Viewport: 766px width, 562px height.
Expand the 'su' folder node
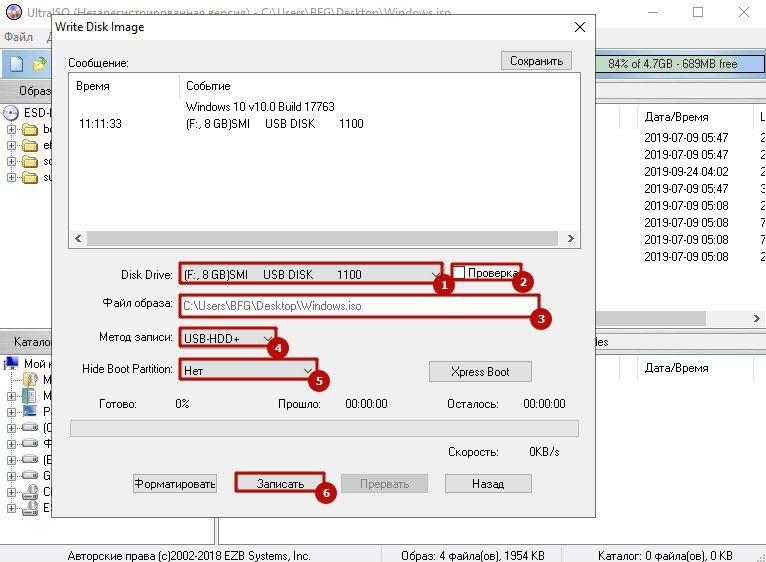pos(11,177)
